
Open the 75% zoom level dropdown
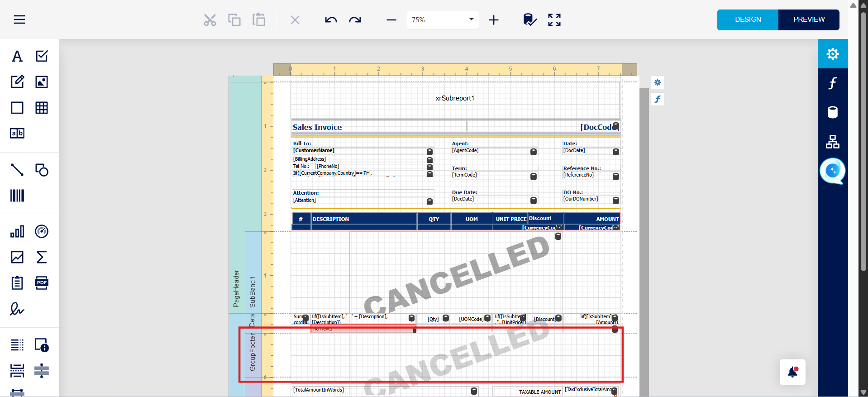[x=443, y=20]
